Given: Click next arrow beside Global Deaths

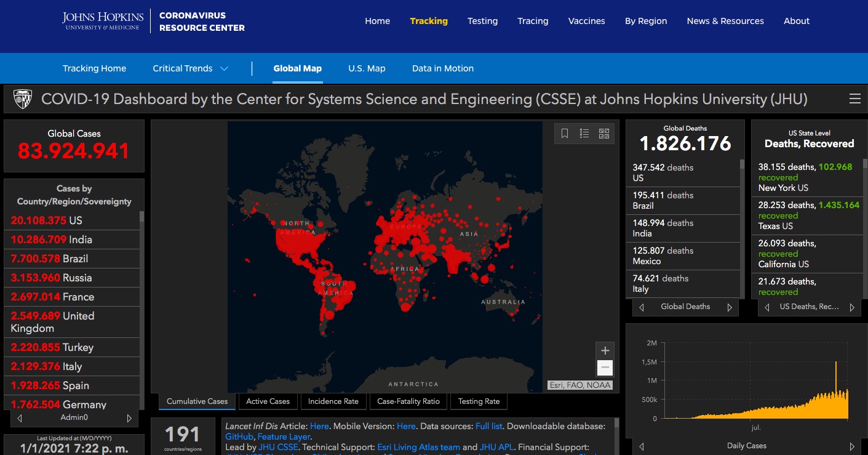Looking at the screenshot, I should point(730,307).
